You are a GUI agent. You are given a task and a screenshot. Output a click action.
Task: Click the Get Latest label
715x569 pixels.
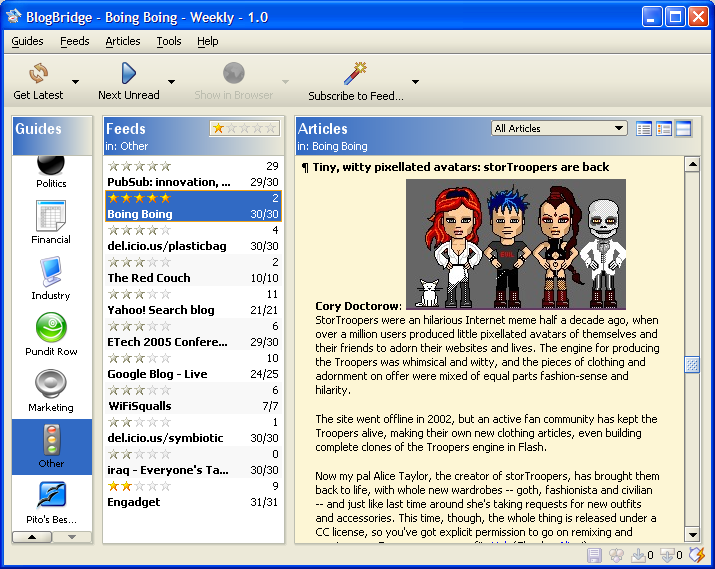38,95
